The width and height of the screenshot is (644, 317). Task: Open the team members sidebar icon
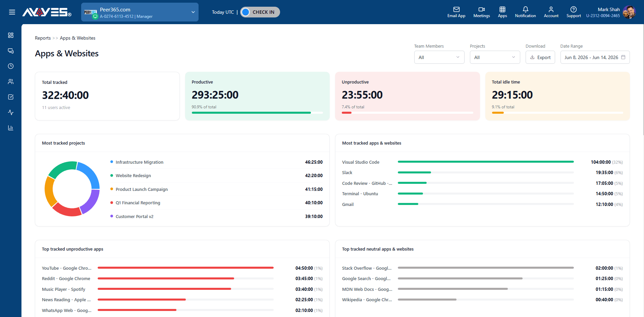[x=11, y=82]
